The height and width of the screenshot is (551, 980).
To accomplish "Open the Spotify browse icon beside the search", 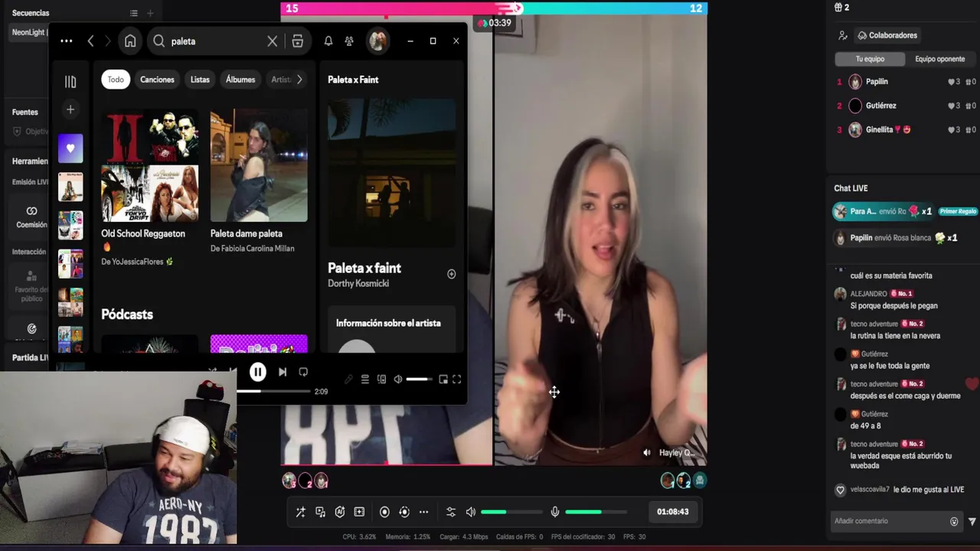I will click(x=298, y=41).
